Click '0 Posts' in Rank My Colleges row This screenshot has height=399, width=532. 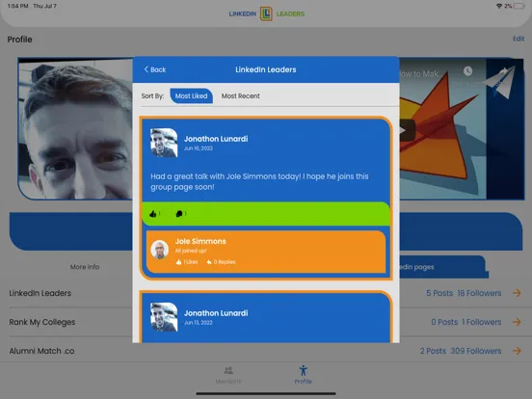point(444,322)
